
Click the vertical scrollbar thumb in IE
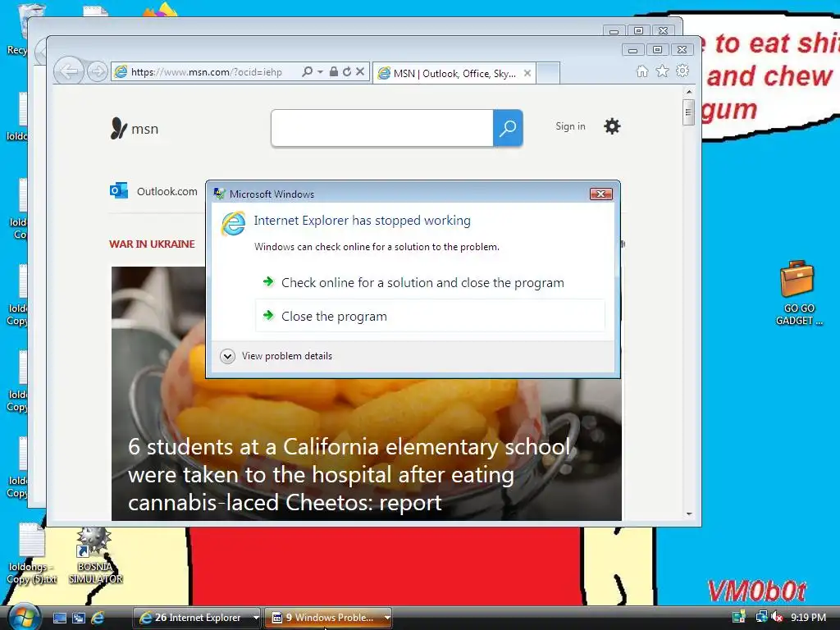pyautogui.click(x=689, y=112)
